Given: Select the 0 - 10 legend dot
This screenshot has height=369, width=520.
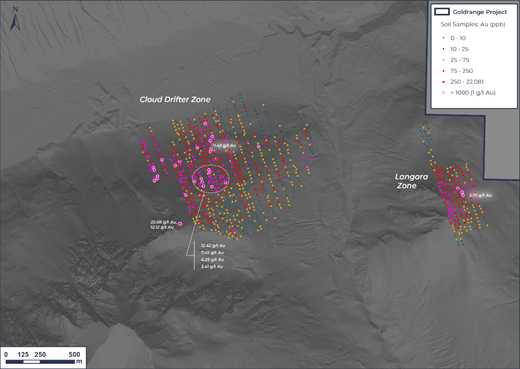Looking at the screenshot, I should [444, 38].
